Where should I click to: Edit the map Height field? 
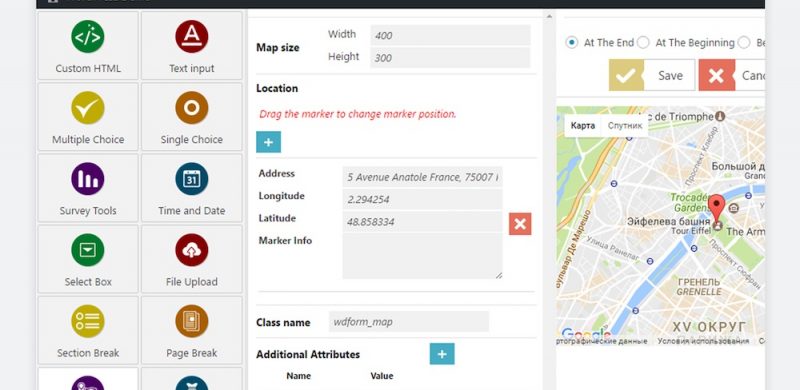(450, 58)
